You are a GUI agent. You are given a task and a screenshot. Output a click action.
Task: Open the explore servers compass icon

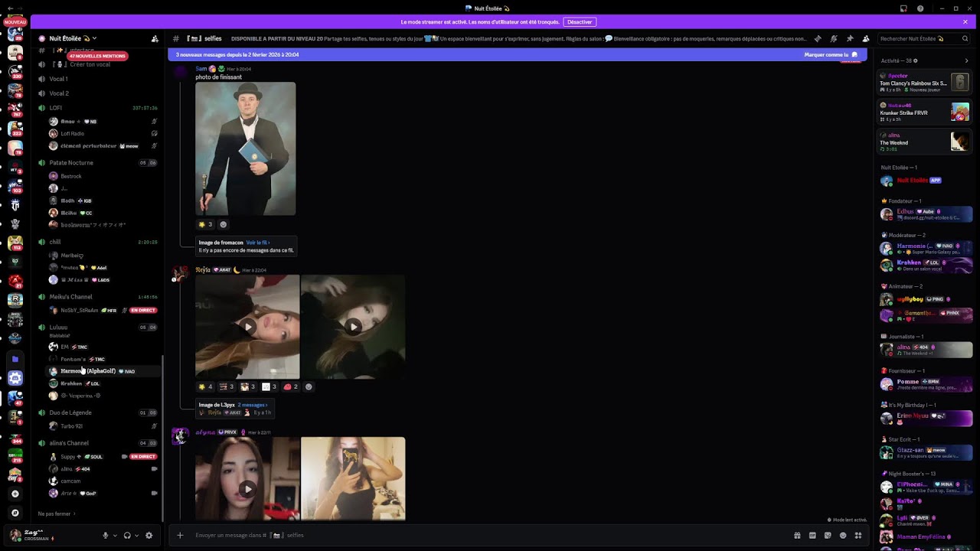(15, 513)
